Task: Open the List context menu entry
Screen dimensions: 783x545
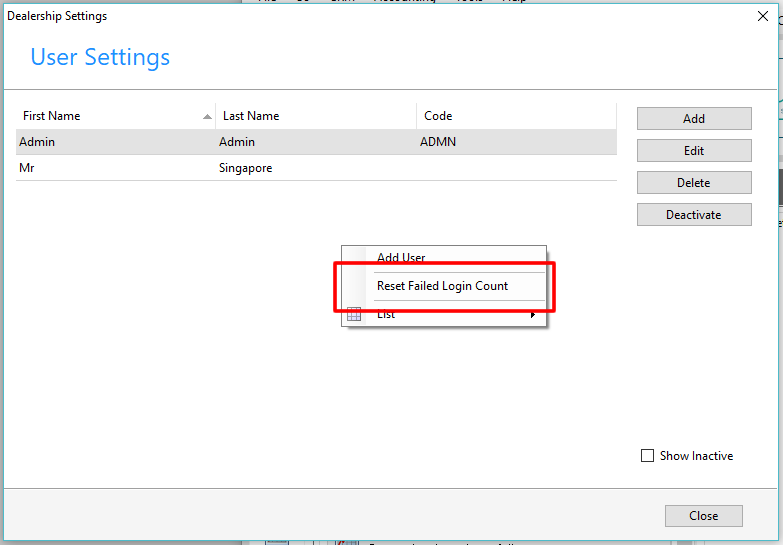Action: click(386, 314)
